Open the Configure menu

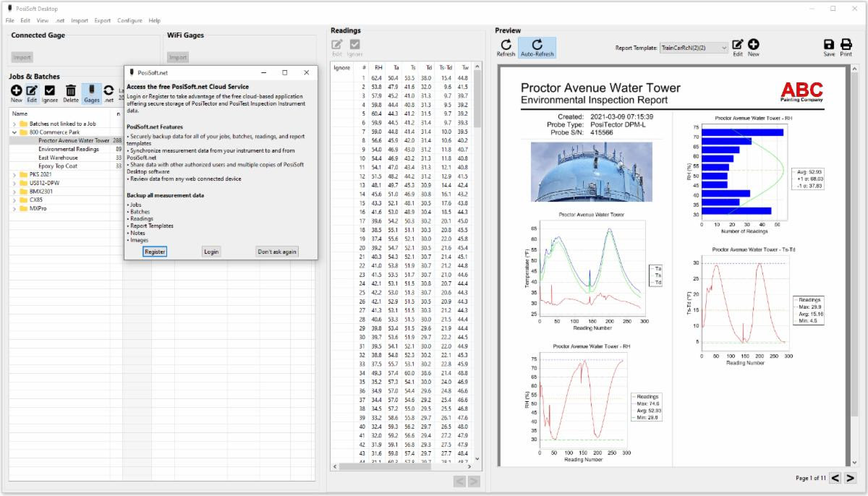pos(130,20)
